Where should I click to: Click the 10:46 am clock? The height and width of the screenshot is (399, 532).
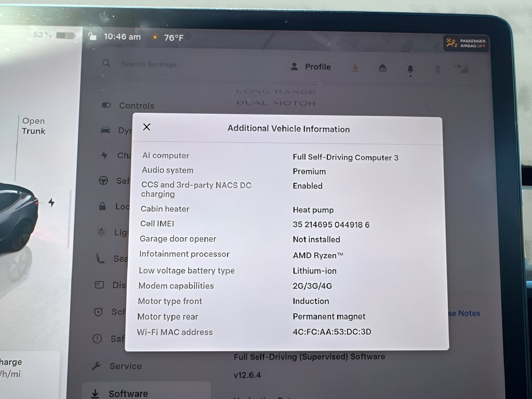pyautogui.click(x=122, y=37)
